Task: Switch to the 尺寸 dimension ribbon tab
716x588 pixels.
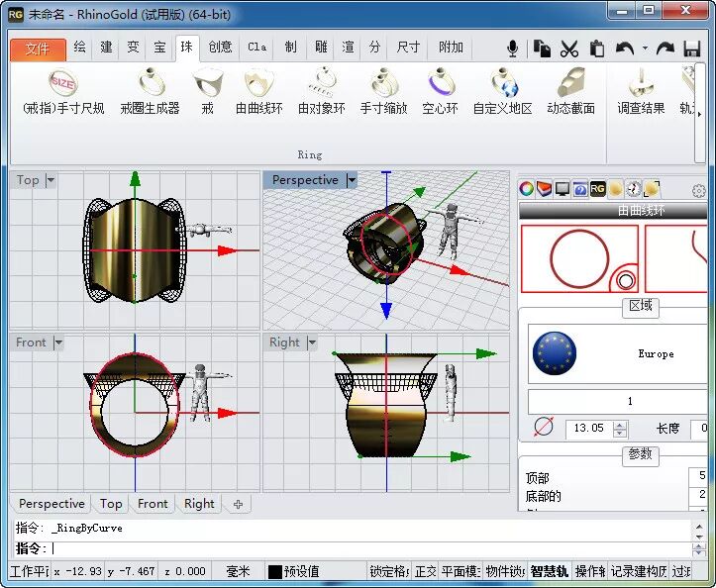Action: [x=408, y=48]
